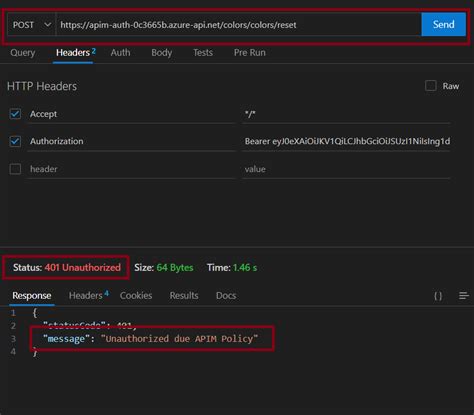Switch to the Query tab

tap(23, 53)
